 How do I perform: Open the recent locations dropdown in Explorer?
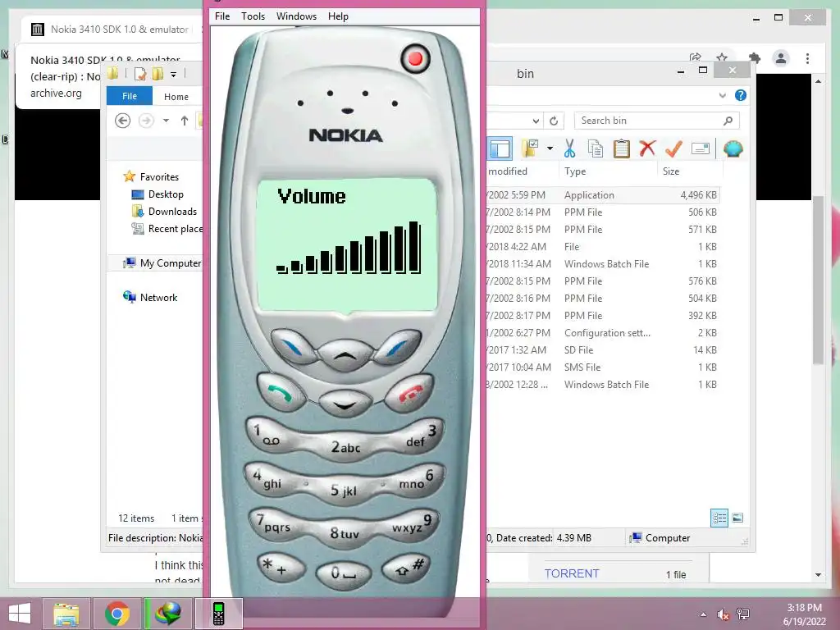166,121
